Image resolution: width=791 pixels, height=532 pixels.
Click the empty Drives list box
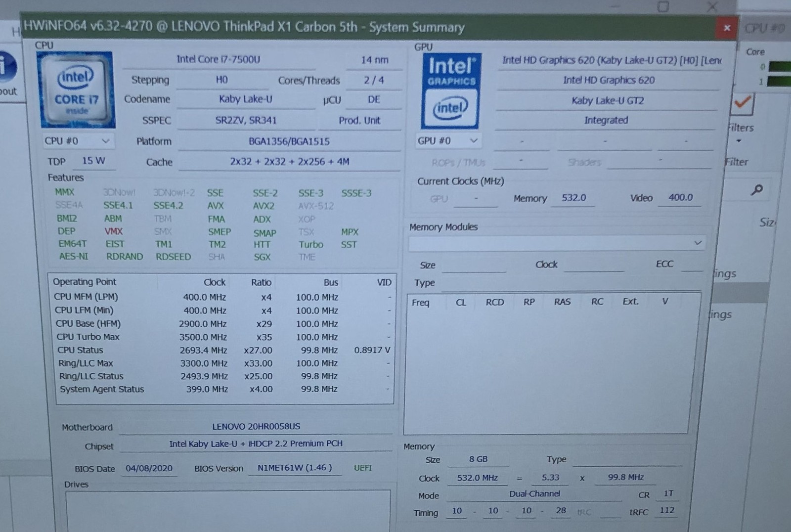click(x=228, y=511)
